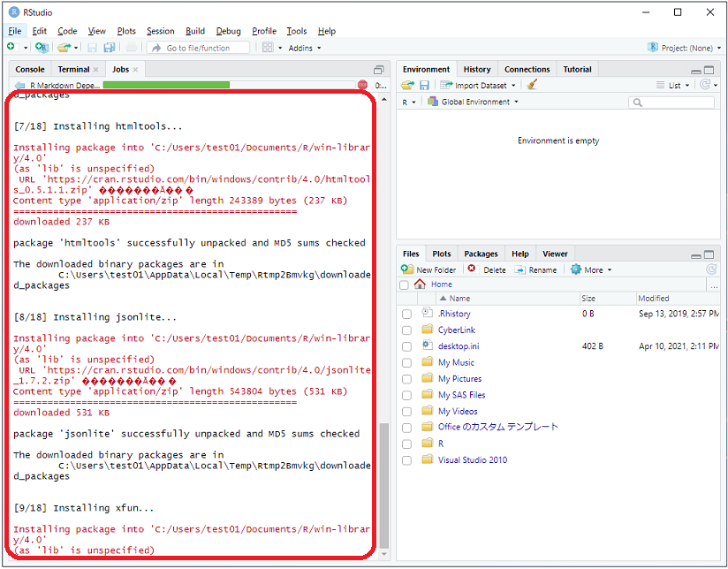This screenshot has width=728, height=569.
Task: Clear environment objects with broom icon
Action: [532, 85]
